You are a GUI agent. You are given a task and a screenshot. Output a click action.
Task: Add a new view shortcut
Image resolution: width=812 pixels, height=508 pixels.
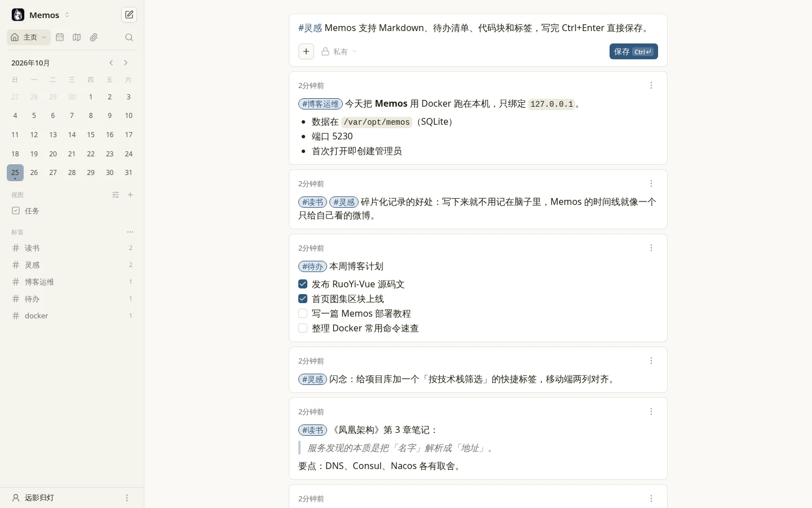(130, 195)
